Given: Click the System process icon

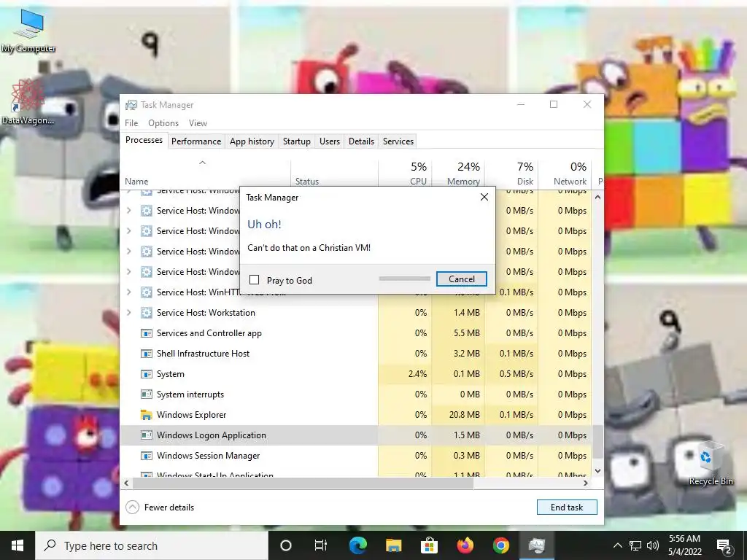Looking at the screenshot, I should tap(146, 374).
